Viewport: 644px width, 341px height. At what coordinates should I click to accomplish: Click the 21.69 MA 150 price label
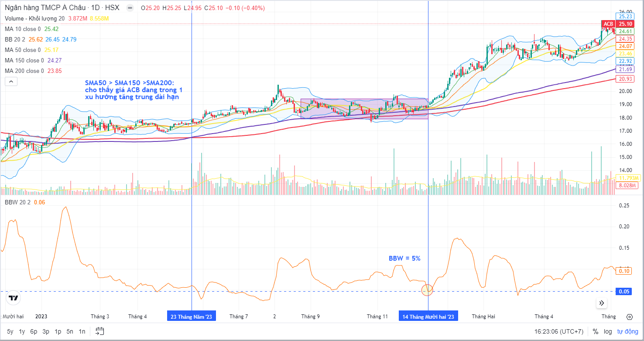(x=625, y=69)
